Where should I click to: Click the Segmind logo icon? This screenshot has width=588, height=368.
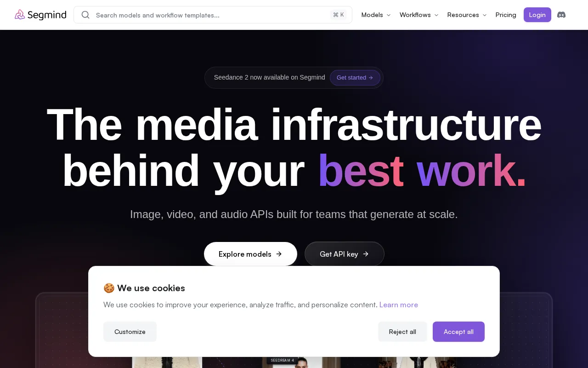(20, 15)
